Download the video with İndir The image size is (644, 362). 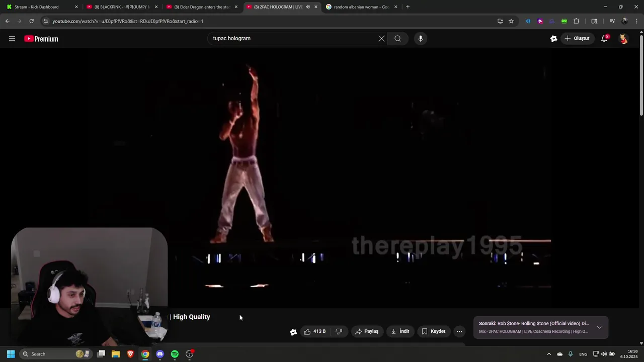coord(400,331)
